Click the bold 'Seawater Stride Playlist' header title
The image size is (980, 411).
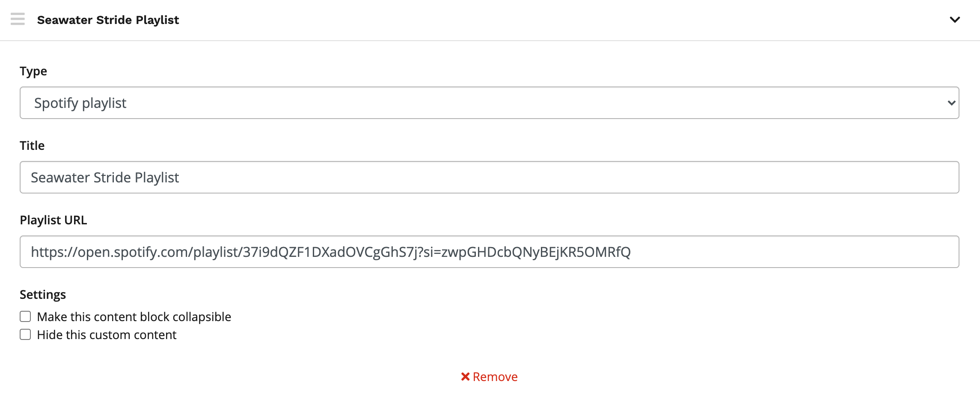[x=108, y=20]
